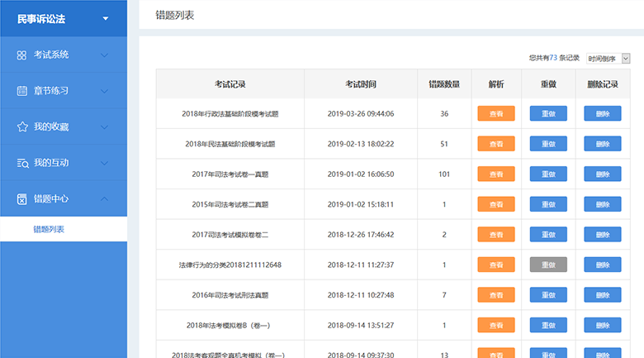The height and width of the screenshot is (358, 644).
Task: Redo the 2018年民法基础阶段模考试题 exam
Action: 548,144
